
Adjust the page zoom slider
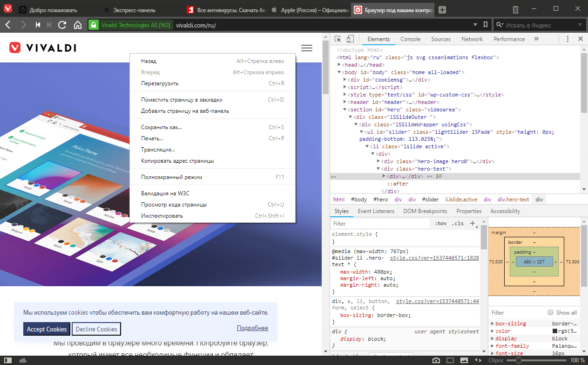point(537,360)
